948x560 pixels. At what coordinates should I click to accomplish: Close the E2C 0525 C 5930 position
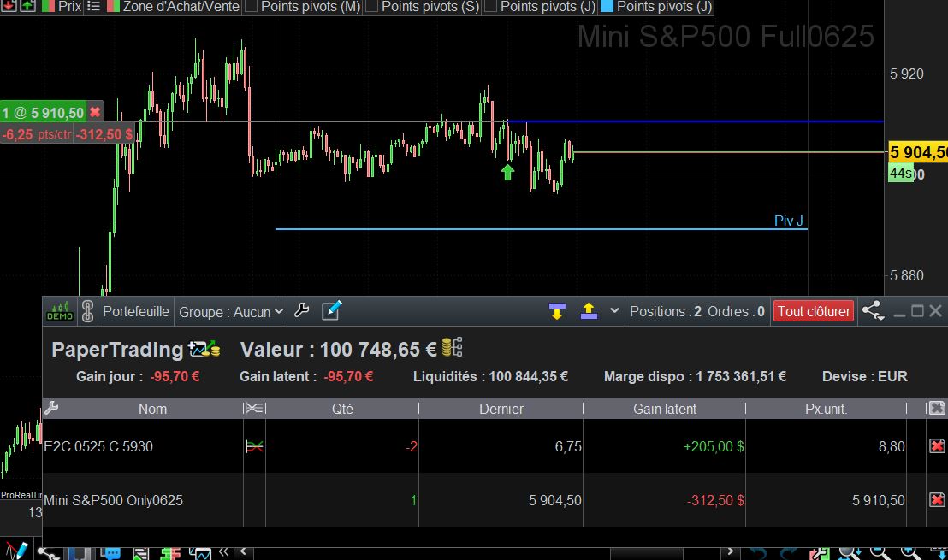937,446
